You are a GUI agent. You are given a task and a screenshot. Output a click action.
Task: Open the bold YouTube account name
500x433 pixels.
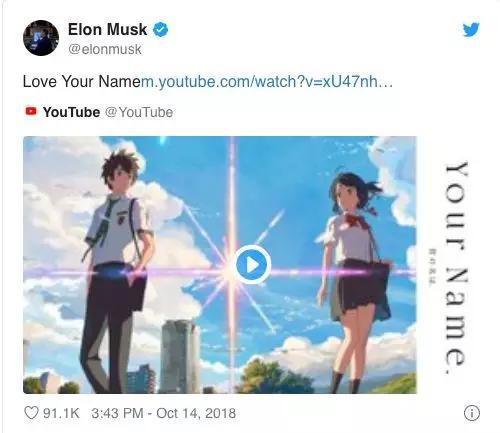[x=71, y=112]
